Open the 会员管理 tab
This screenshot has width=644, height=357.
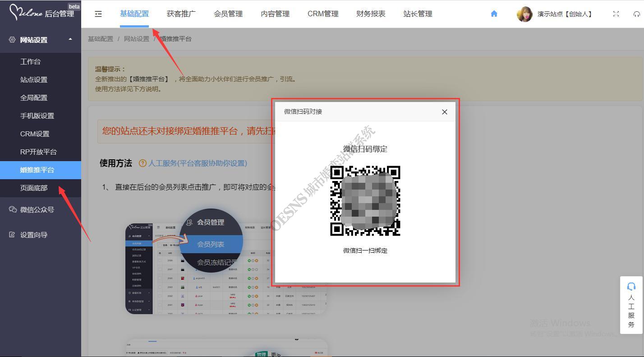coord(228,14)
